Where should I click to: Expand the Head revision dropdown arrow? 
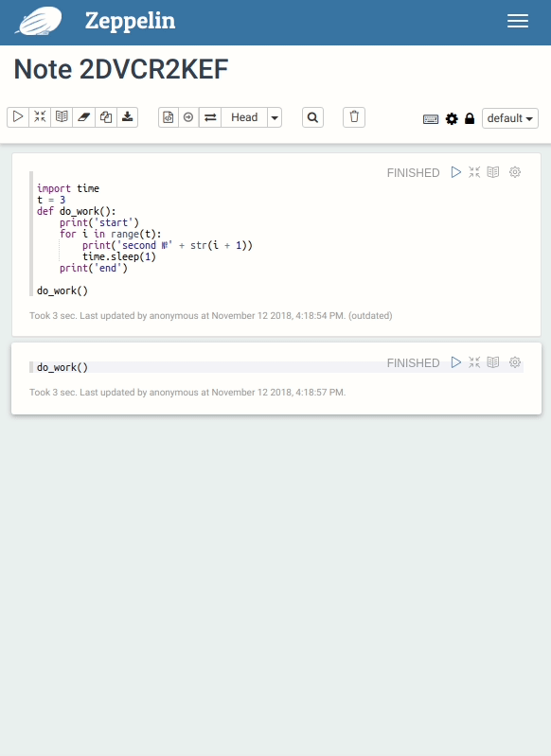(275, 117)
